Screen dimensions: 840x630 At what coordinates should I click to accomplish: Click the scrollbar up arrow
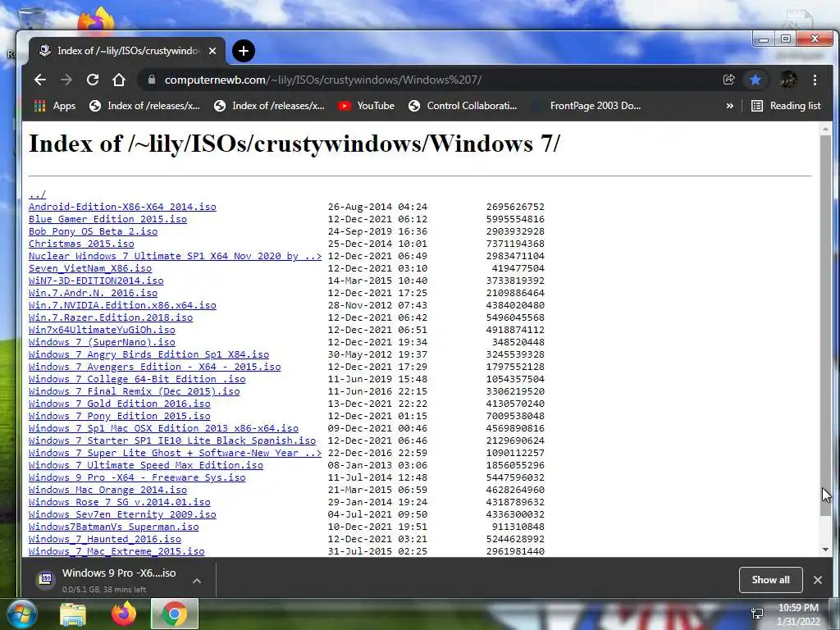pyautogui.click(x=825, y=129)
